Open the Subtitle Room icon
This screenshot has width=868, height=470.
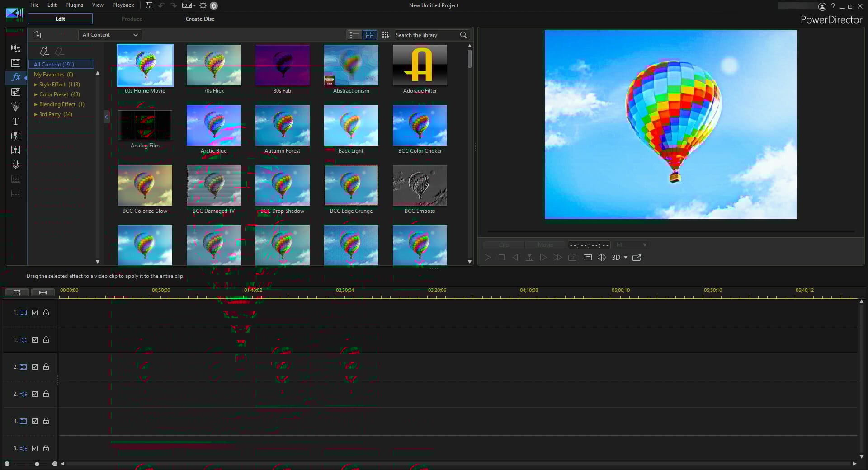pos(16,194)
